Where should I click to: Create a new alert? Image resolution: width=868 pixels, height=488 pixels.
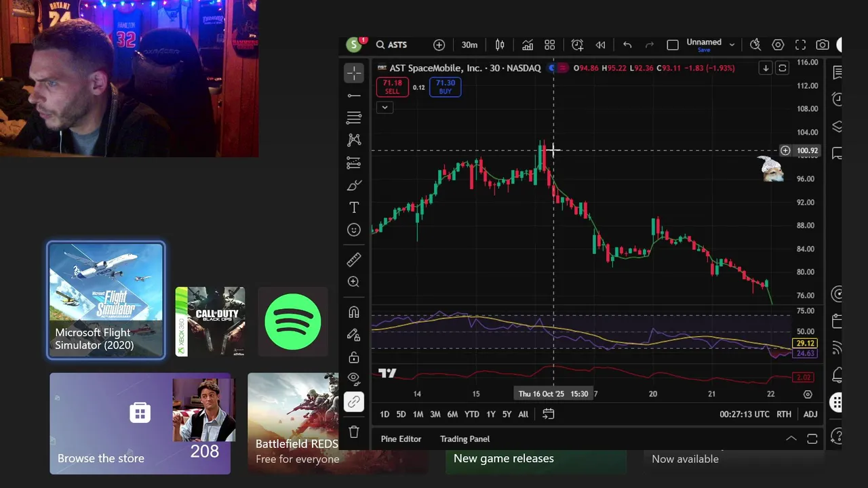tap(577, 45)
